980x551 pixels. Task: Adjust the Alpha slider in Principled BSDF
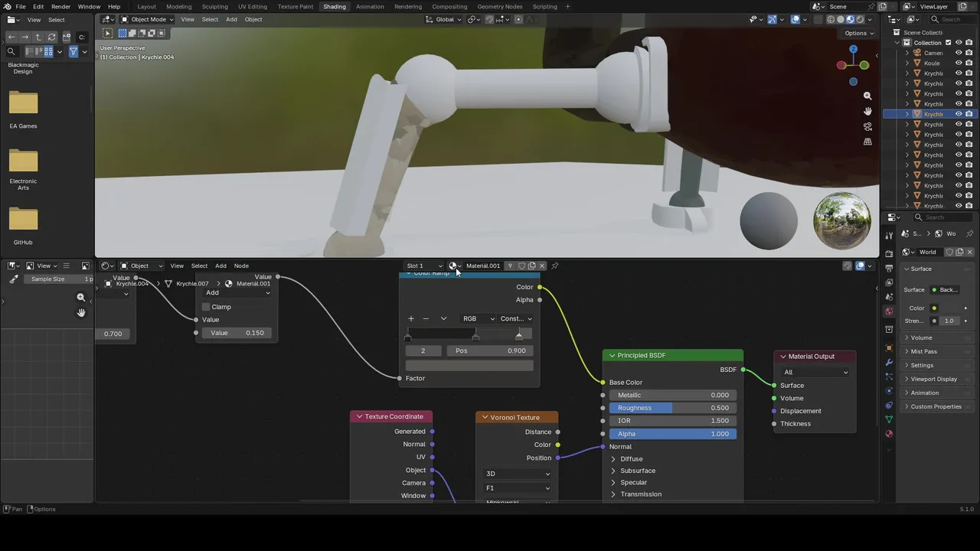click(x=673, y=434)
